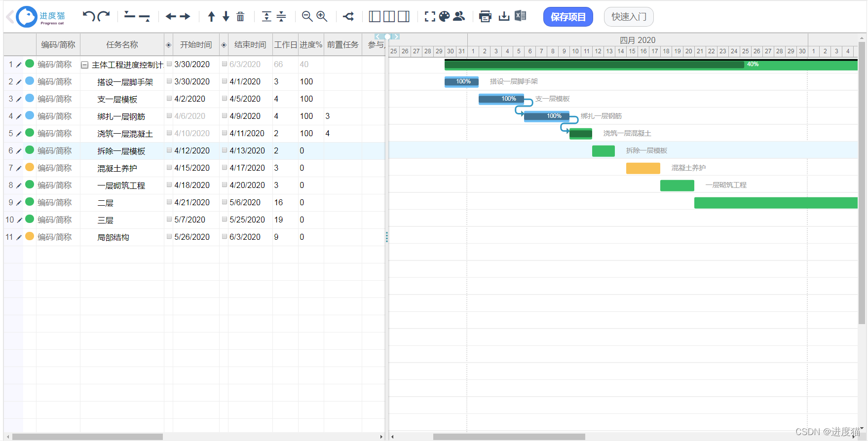The width and height of the screenshot is (868, 441).
Task: Print the project schedule
Action: pyautogui.click(x=485, y=16)
